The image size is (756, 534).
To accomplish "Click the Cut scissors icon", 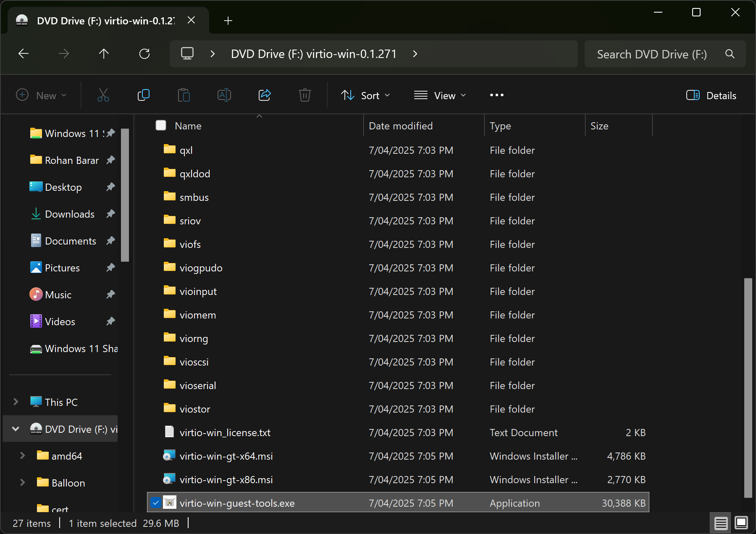I will coord(103,95).
